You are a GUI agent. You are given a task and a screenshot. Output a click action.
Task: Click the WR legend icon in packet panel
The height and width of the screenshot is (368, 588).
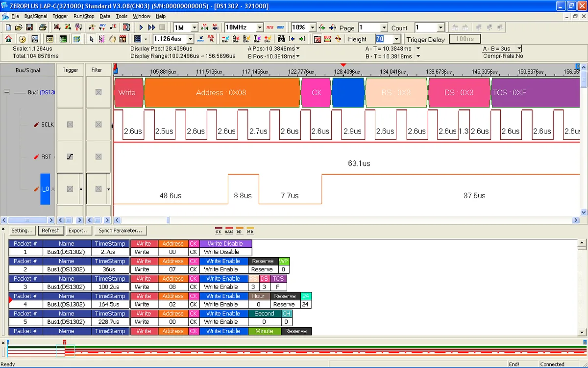pyautogui.click(x=250, y=231)
